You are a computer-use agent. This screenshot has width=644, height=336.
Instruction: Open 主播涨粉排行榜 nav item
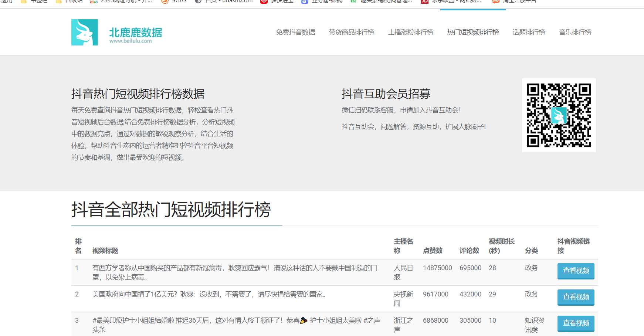(x=410, y=32)
